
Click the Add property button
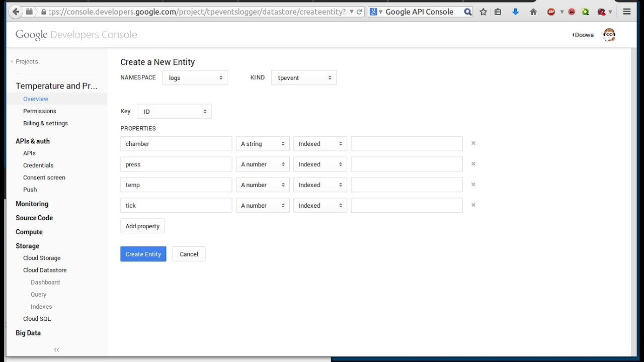pos(142,226)
